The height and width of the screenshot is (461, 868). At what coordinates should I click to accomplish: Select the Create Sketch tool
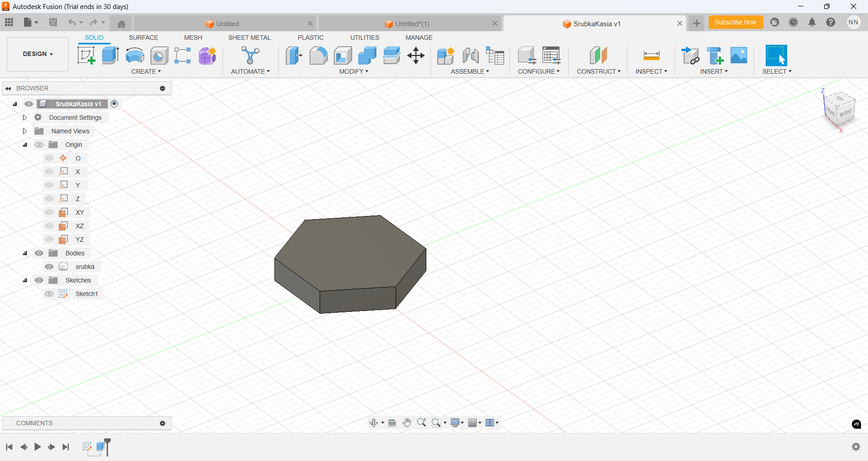pos(86,56)
